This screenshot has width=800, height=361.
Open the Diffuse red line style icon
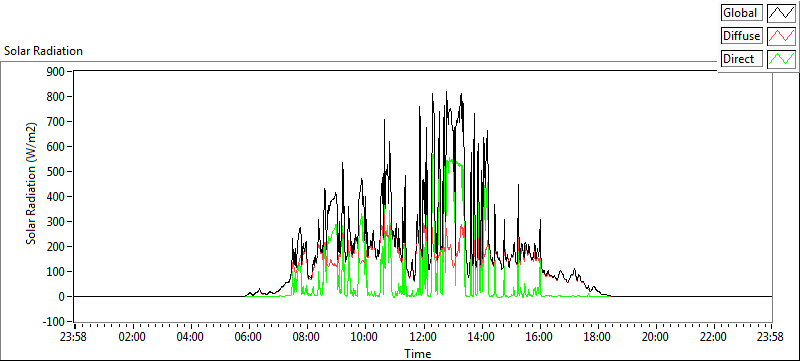point(782,36)
